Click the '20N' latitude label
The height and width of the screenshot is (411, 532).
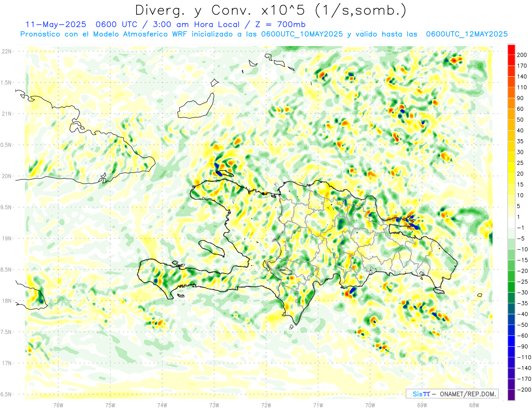7,176
